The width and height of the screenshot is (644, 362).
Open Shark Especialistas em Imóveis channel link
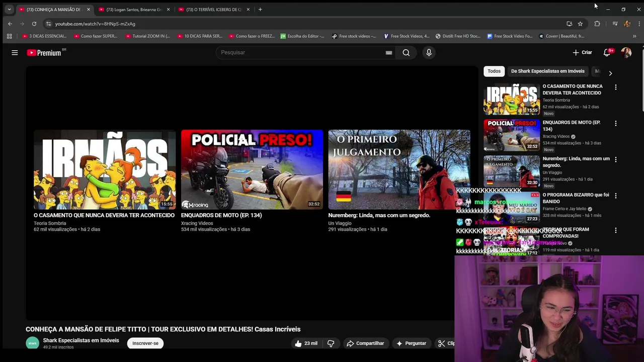click(x=81, y=340)
